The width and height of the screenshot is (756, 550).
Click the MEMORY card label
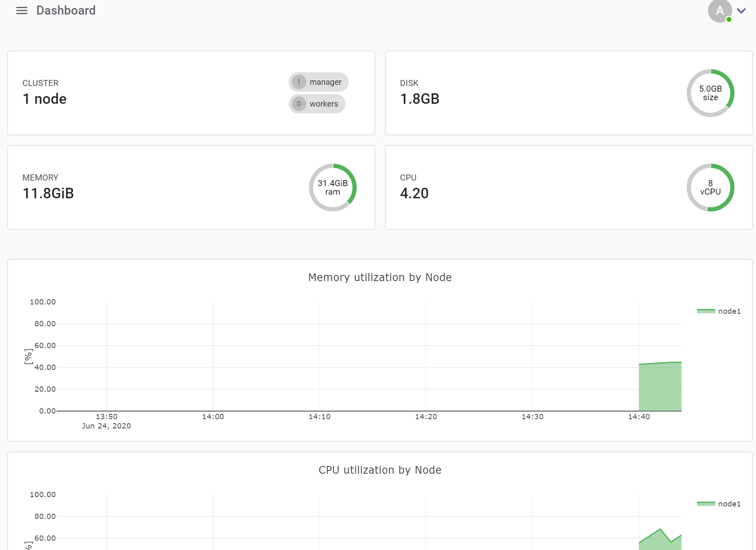point(40,178)
